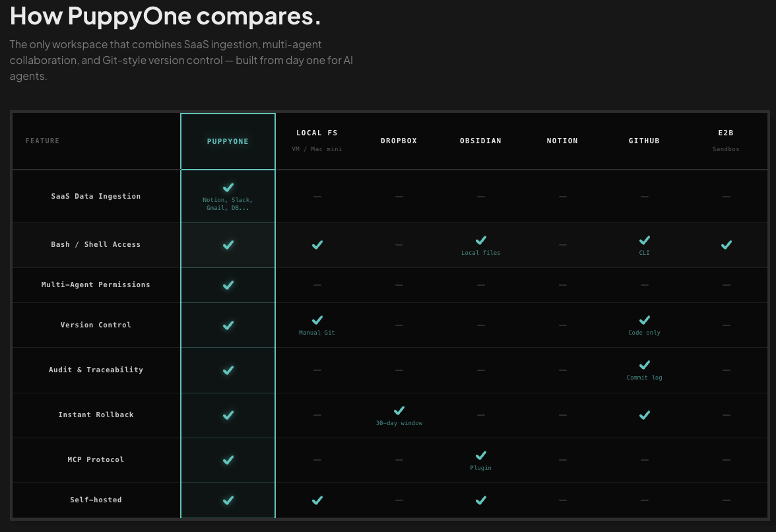Click the GitHub checkmark in Instant Rollback row

tap(644, 415)
